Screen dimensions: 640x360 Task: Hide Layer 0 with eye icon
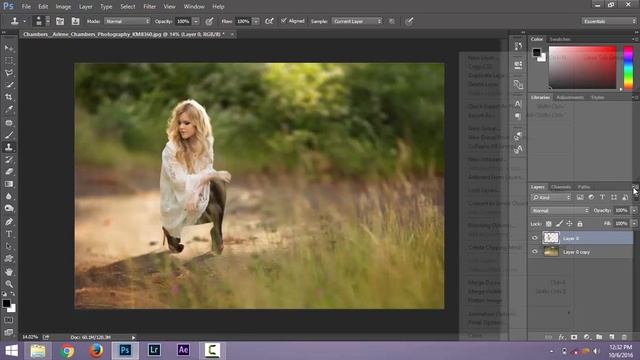pos(535,238)
